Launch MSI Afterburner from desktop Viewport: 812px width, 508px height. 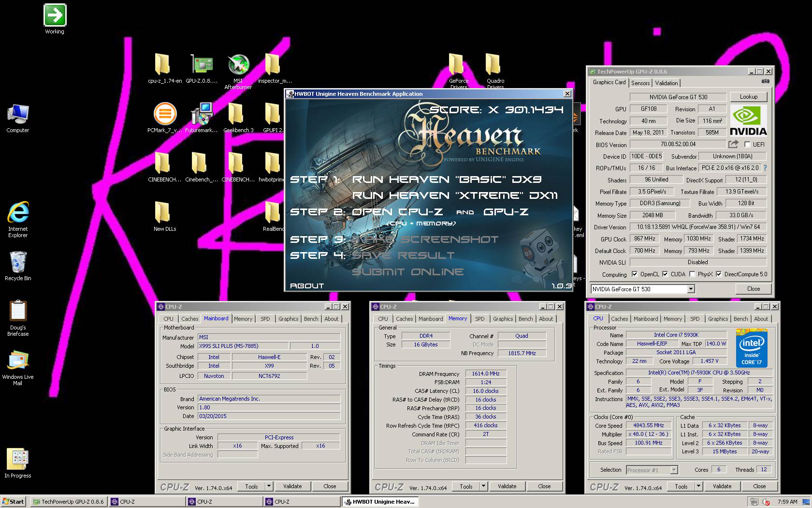click(238, 64)
